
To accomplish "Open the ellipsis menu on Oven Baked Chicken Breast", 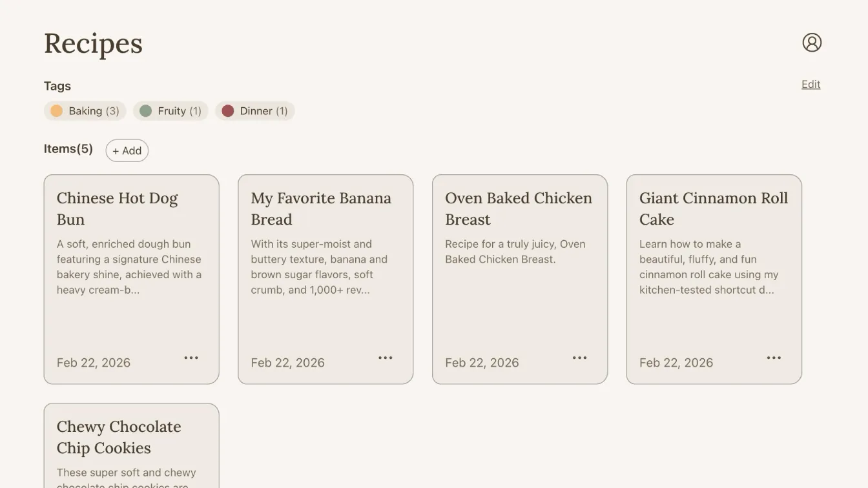I will (x=579, y=358).
